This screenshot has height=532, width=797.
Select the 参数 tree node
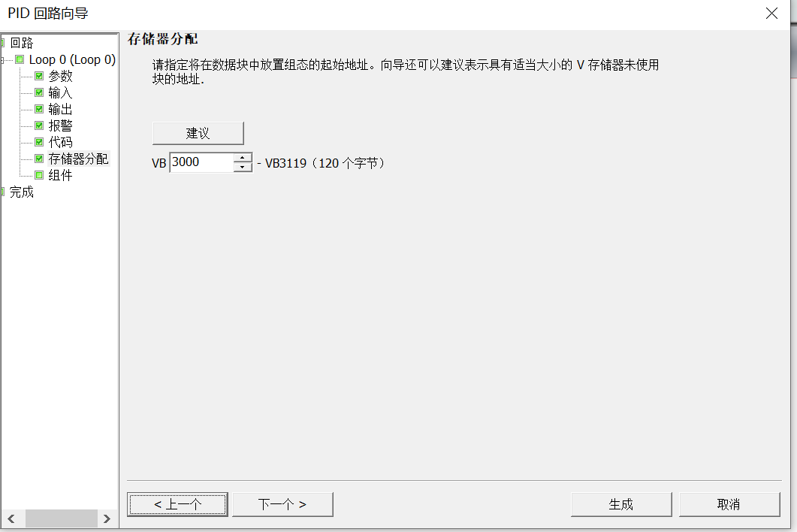[x=61, y=77]
